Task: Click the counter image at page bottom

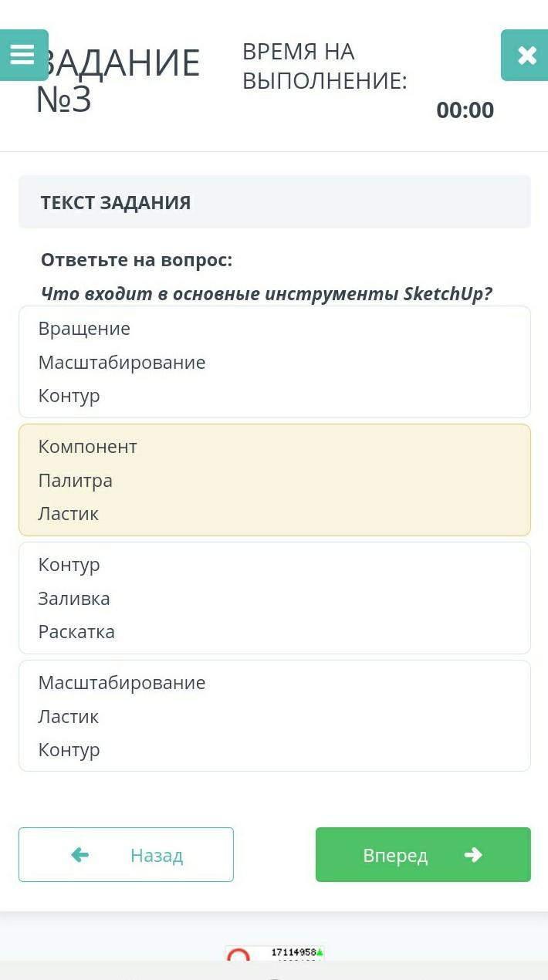Action: coord(275,954)
